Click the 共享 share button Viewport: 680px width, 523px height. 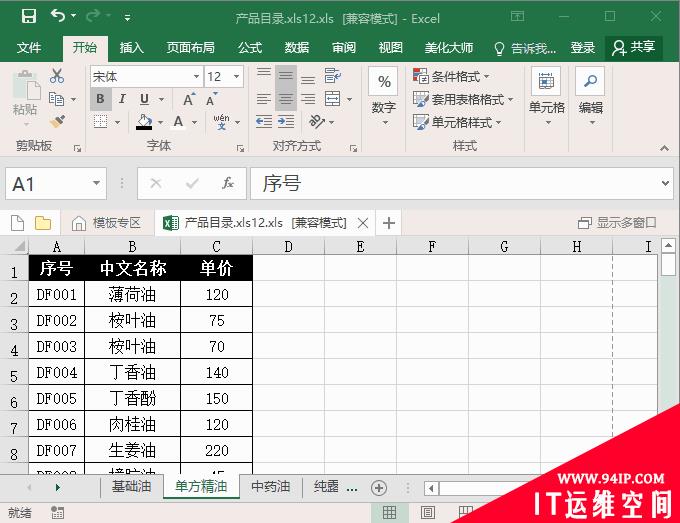point(634,47)
